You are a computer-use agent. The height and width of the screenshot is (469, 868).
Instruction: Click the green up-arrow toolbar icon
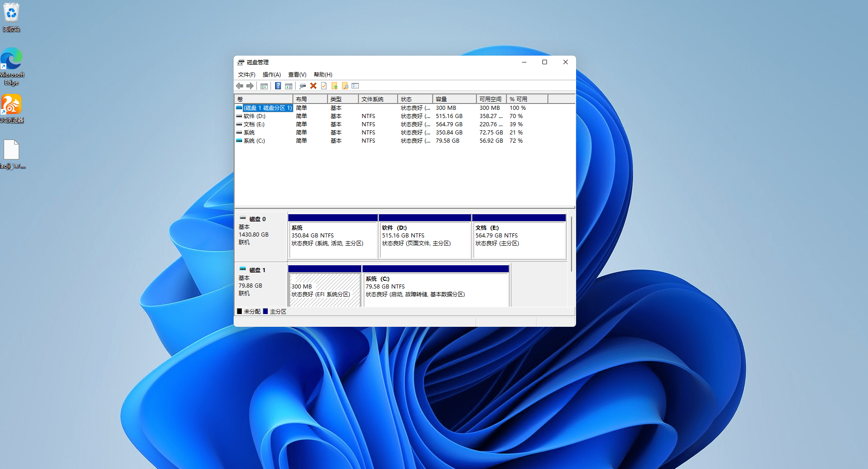tap(334, 86)
